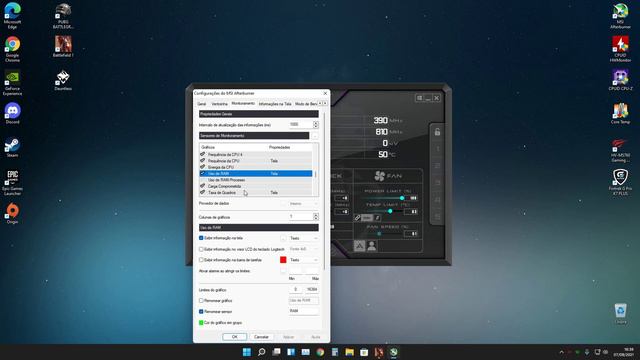
Task: Open Steam desktop shortcut
Action: pos(12,147)
